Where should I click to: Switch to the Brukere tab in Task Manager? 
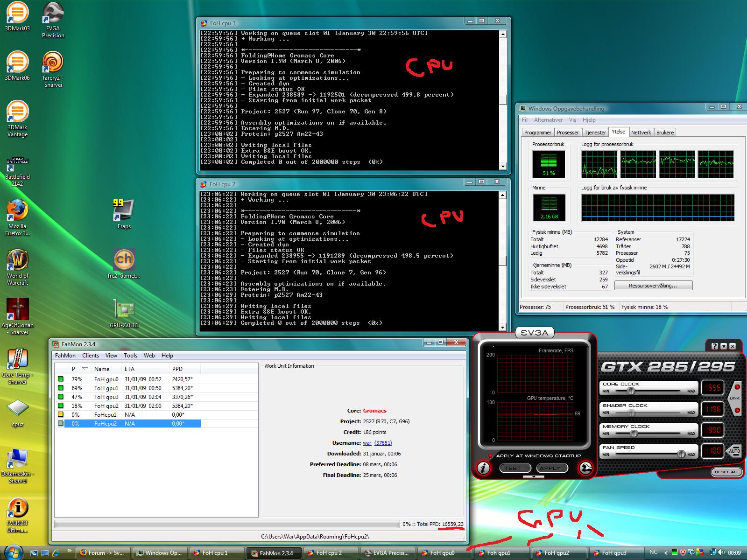pos(665,133)
